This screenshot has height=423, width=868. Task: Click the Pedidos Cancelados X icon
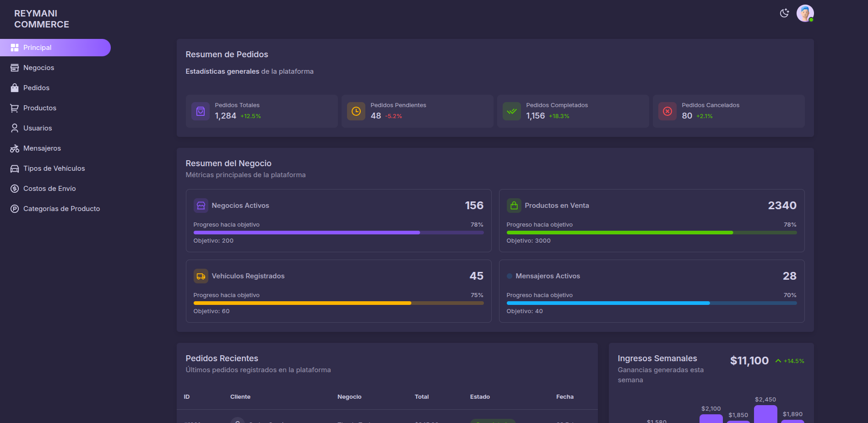click(667, 111)
